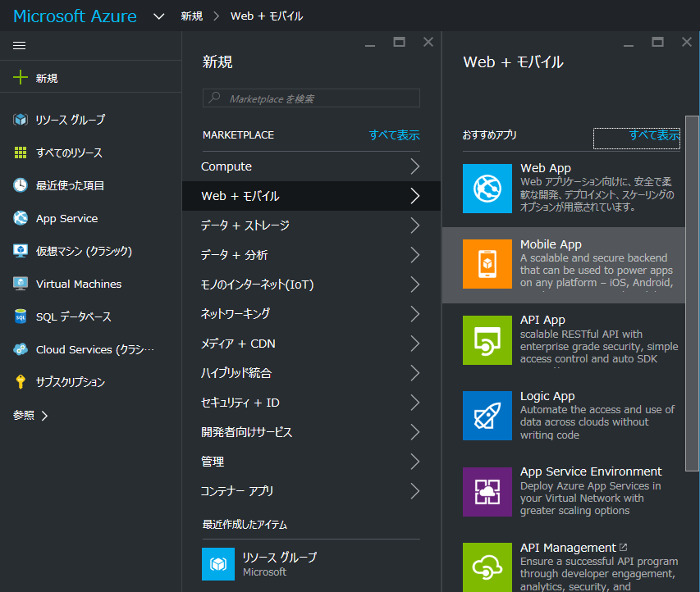Image resolution: width=700 pixels, height=592 pixels.
Task: Select the Mobile App description text
Action: (x=597, y=271)
